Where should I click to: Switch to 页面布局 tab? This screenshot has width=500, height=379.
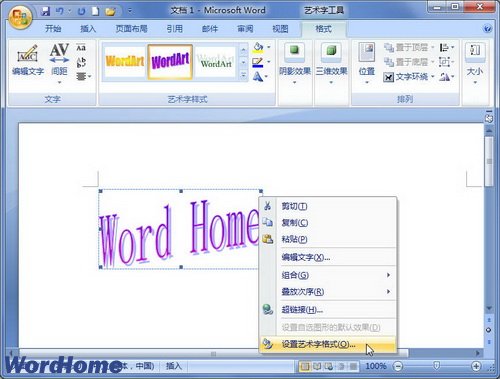pos(131,29)
